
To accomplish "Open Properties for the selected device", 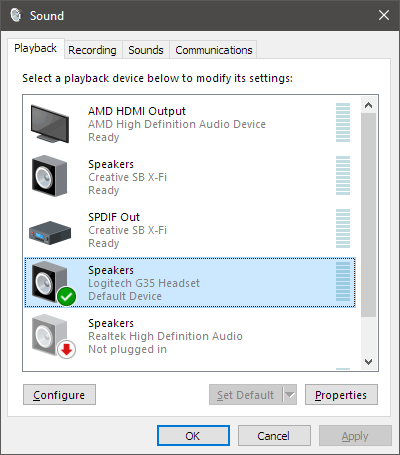I will pos(341,395).
